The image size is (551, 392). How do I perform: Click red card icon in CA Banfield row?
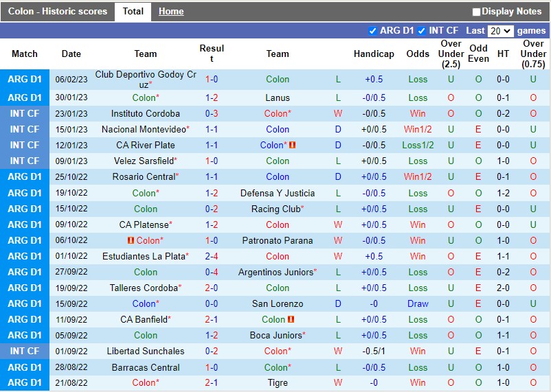click(x=292, y=320)
